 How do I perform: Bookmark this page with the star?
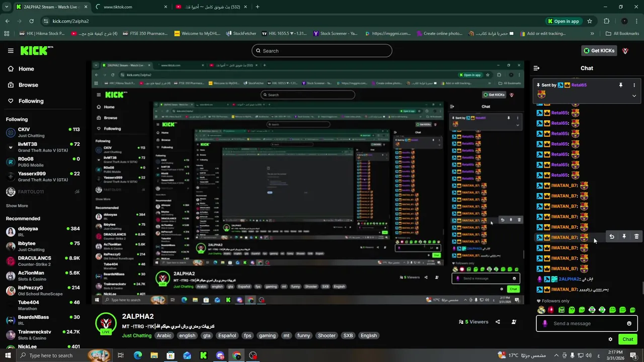pyautogui.click(x=590, y=21)
